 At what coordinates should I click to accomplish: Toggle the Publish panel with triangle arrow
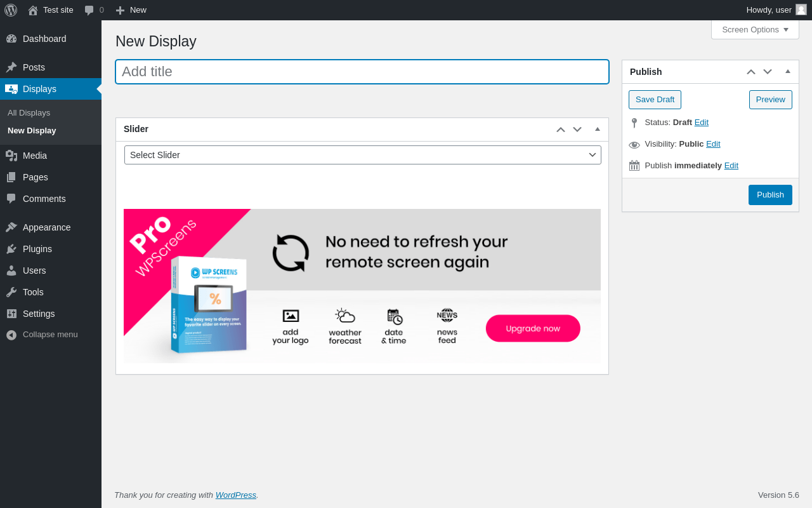pos(788,72)
